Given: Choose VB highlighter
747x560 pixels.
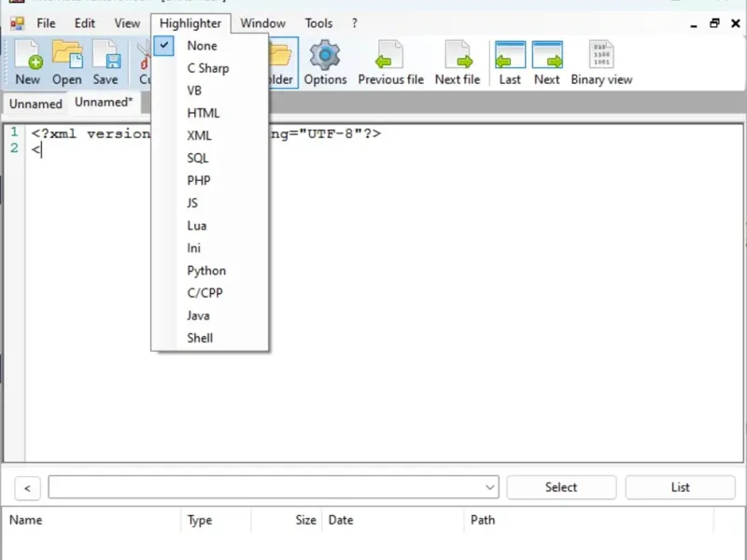Looking at the screenshot, I should (209, 91).
